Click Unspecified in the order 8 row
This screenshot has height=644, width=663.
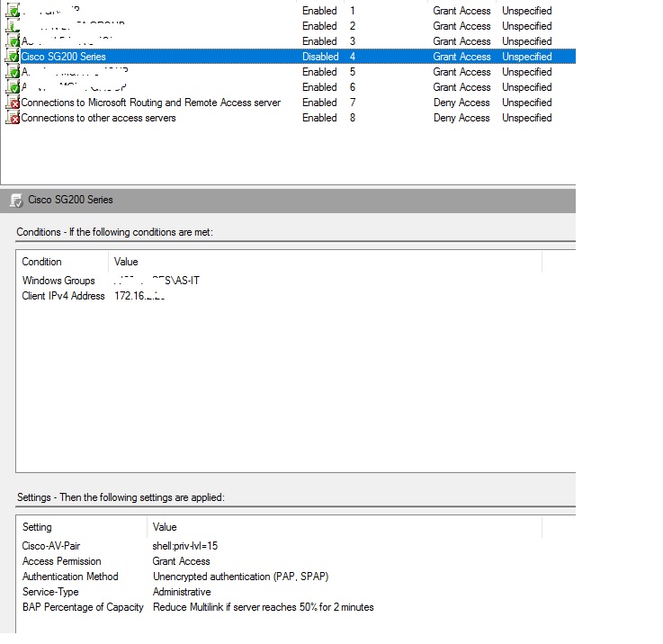click(527, 118)
